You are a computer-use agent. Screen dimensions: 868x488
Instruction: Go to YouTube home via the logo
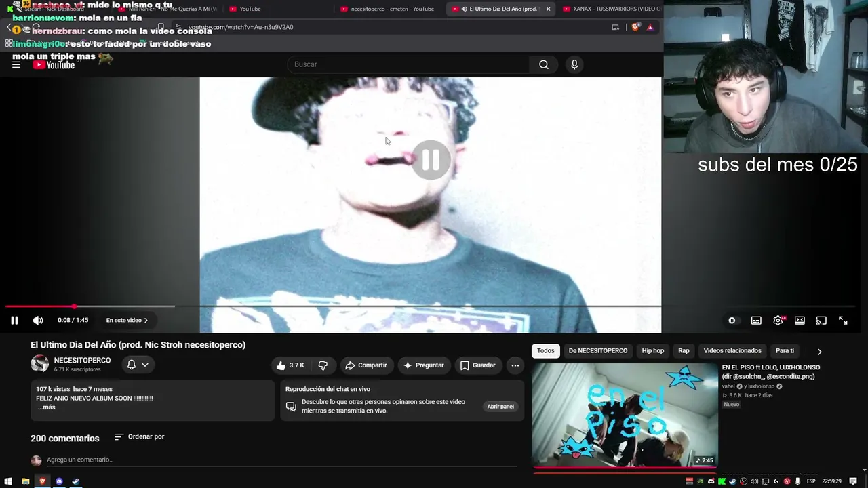coord(54,65)
